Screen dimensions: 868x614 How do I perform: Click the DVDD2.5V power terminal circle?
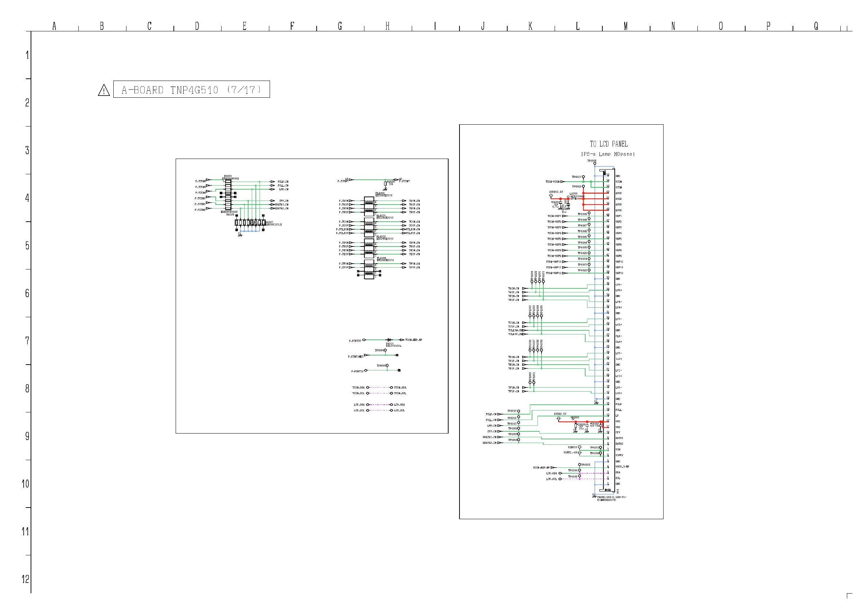[x=558, y=419]
